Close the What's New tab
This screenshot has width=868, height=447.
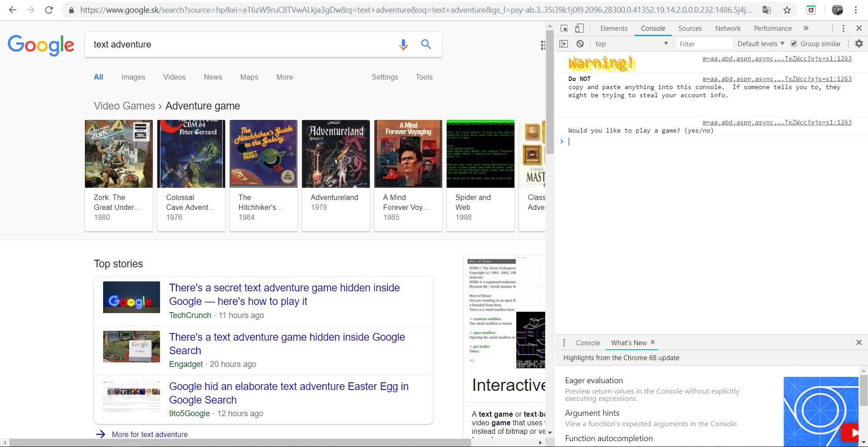(x=652, y=342)
